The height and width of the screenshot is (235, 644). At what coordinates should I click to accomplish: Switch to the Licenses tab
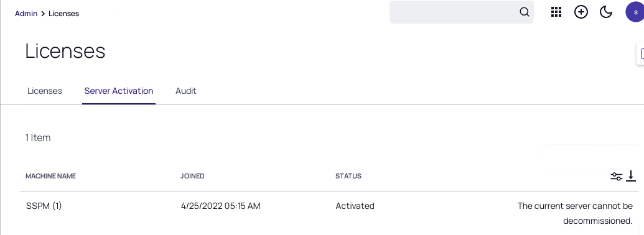44,91
